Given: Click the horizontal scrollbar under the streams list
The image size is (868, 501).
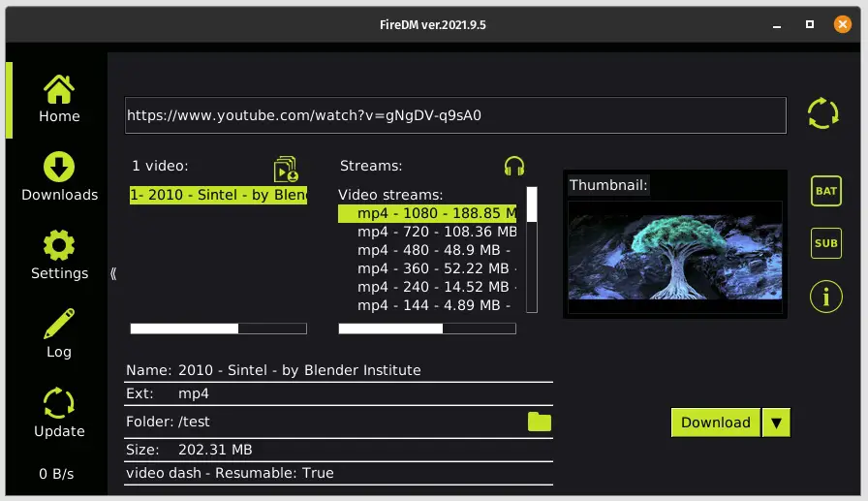Looking at the screenshot, I should (x=427, y=329).
